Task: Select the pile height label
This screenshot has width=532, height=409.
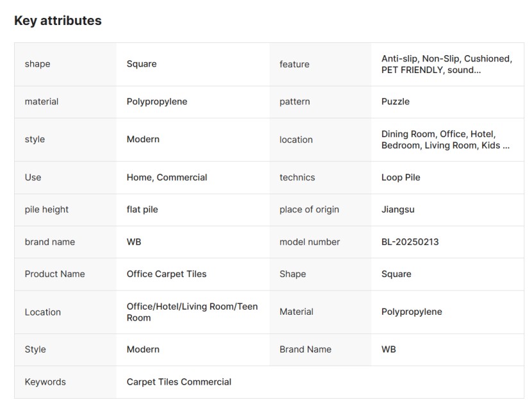Action: click(47, 210)
